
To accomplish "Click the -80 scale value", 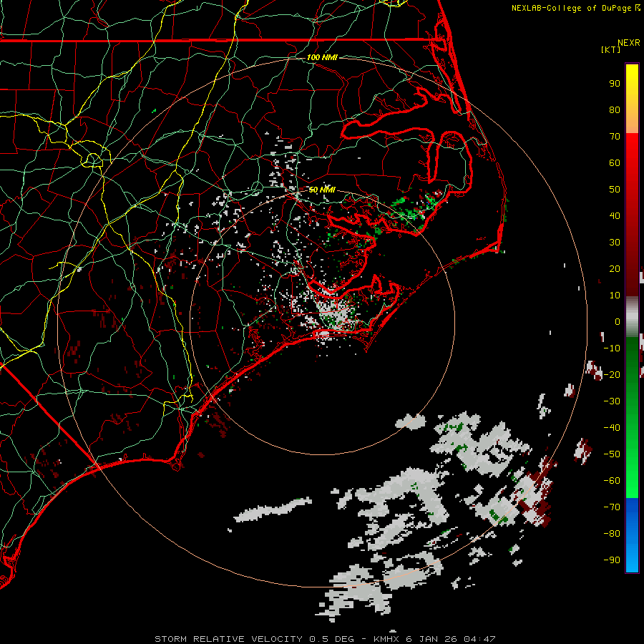I will pos(612,534).
